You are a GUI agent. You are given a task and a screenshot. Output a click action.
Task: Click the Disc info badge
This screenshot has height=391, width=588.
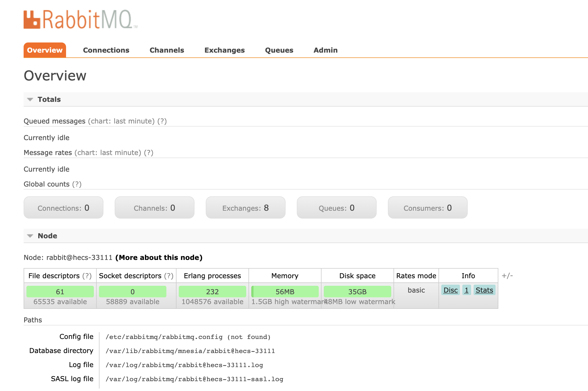450,290
